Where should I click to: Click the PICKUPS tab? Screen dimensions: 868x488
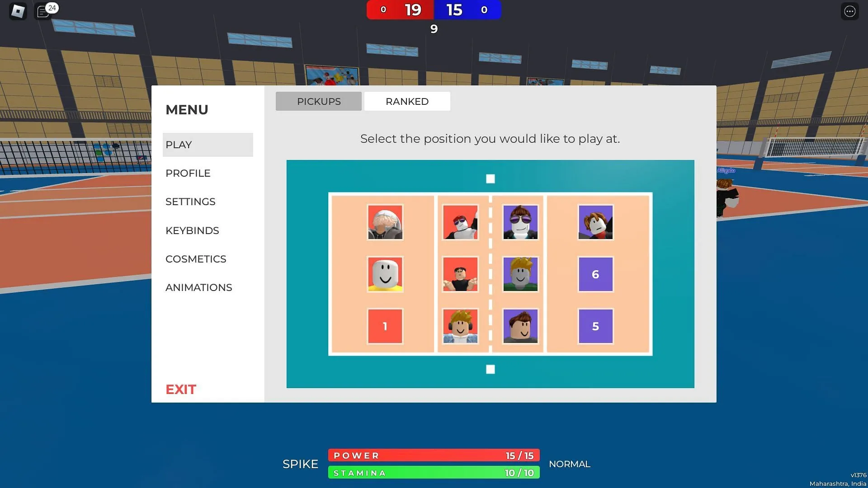(319, 101)
